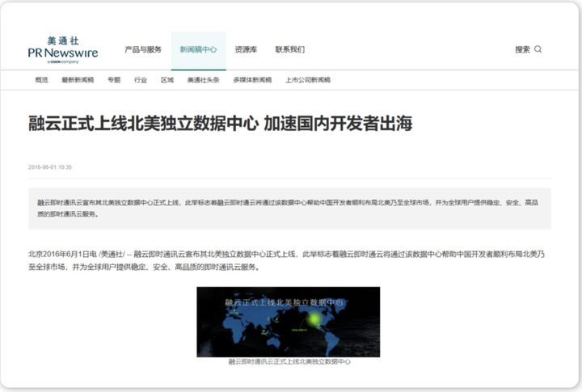The width and height of the screenshot is (582, 392).
Task: Open 美通社头条 section
Action: 204,80
